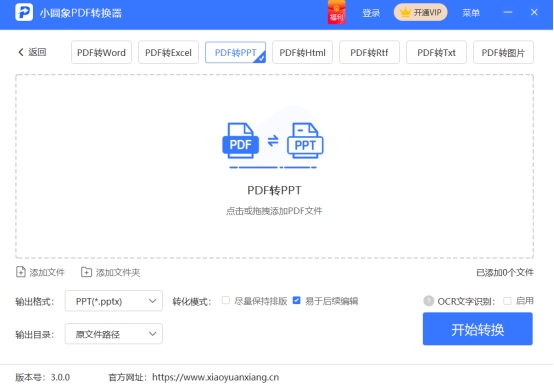Click the 添加文件夹 label
Image resolution: width=554 pixels, height=388 pixels.
pyautogui.click(x=118, y=272)
